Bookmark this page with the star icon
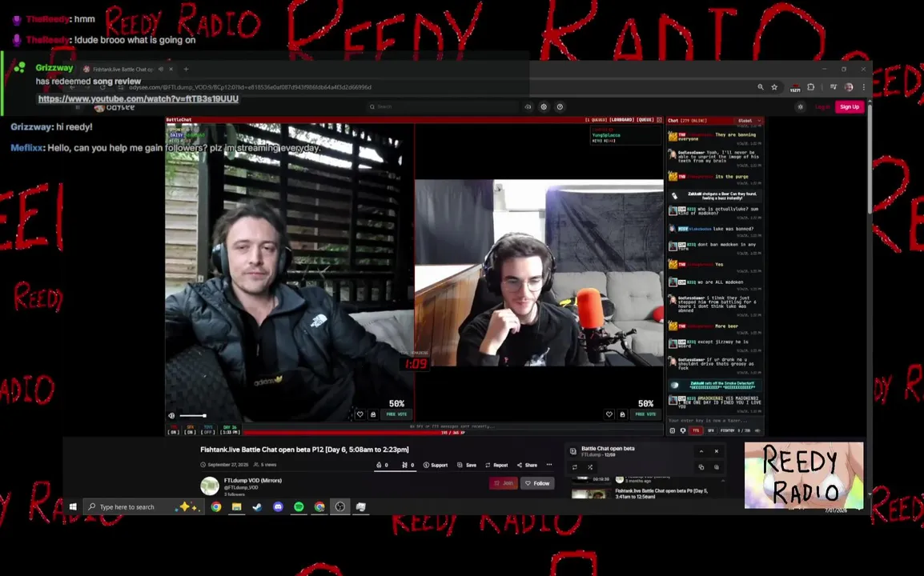 (774, 87)
